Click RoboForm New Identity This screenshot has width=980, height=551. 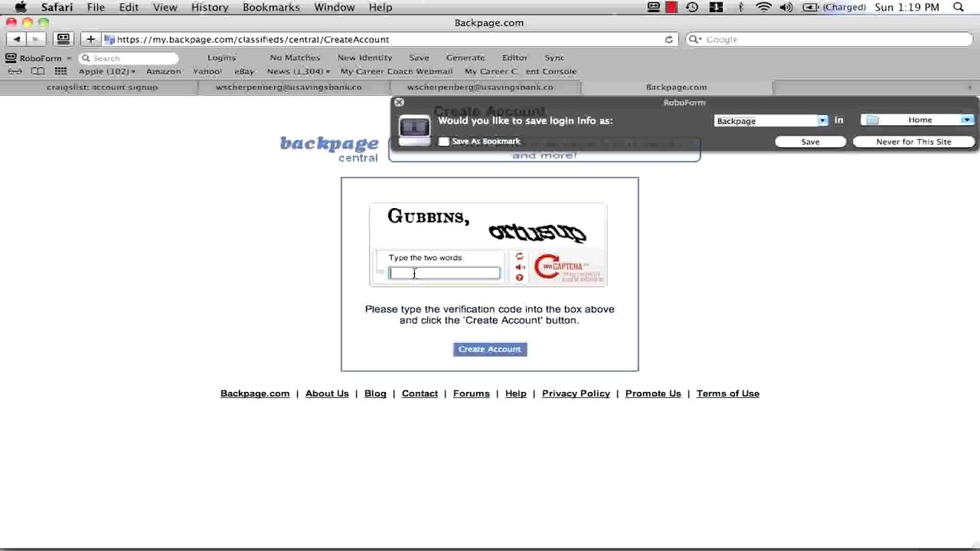coord(364,57)
